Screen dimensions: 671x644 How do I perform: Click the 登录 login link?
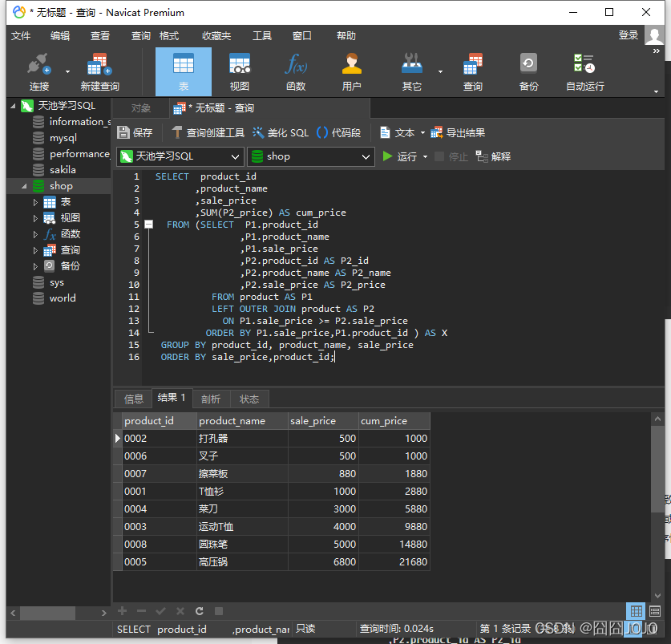coord(629,35)
